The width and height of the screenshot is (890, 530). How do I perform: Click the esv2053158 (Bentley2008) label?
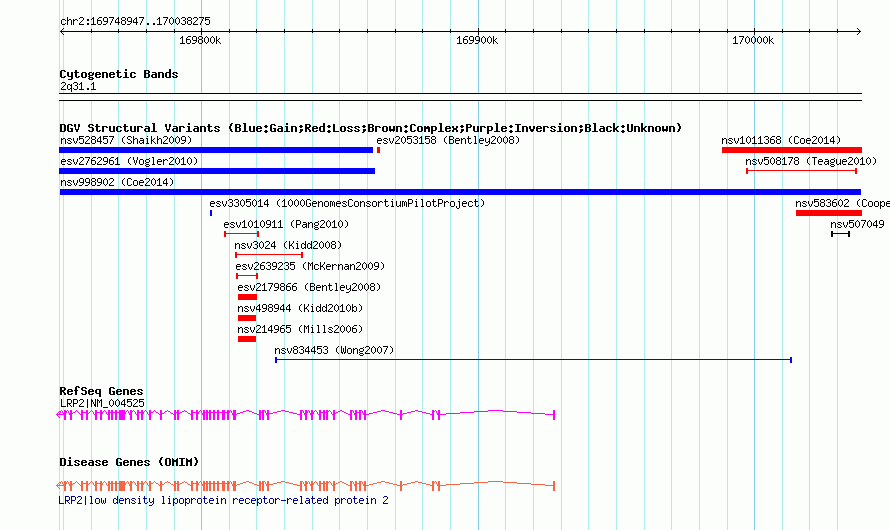point(448,140)
